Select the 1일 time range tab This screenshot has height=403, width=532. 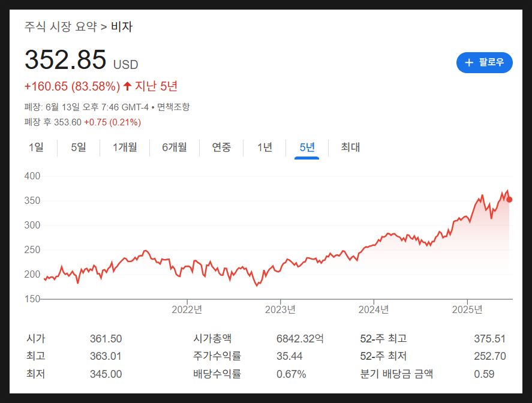point(36,147)
